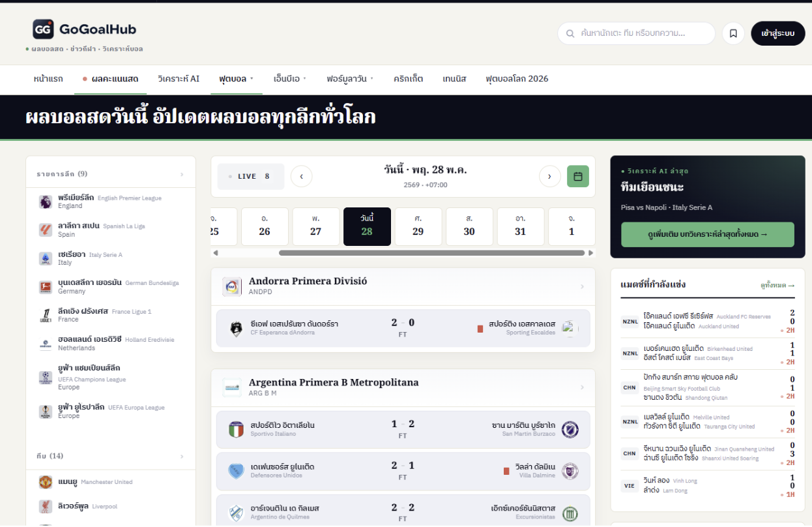Image resolution: width=812 pixels, height=527 pixels.
Task: Click the Manchester United crest icon
Action: click(45, 482)
